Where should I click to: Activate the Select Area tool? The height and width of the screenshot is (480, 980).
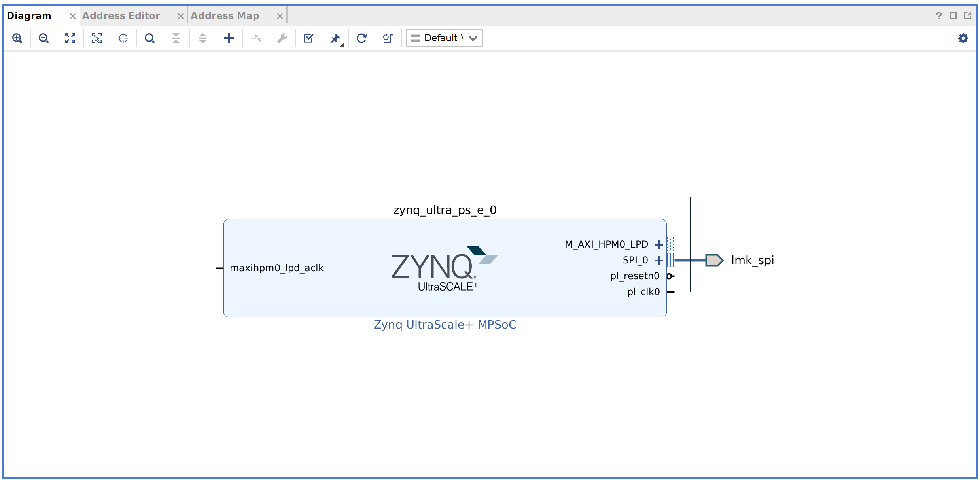click(x=97, y=38)
